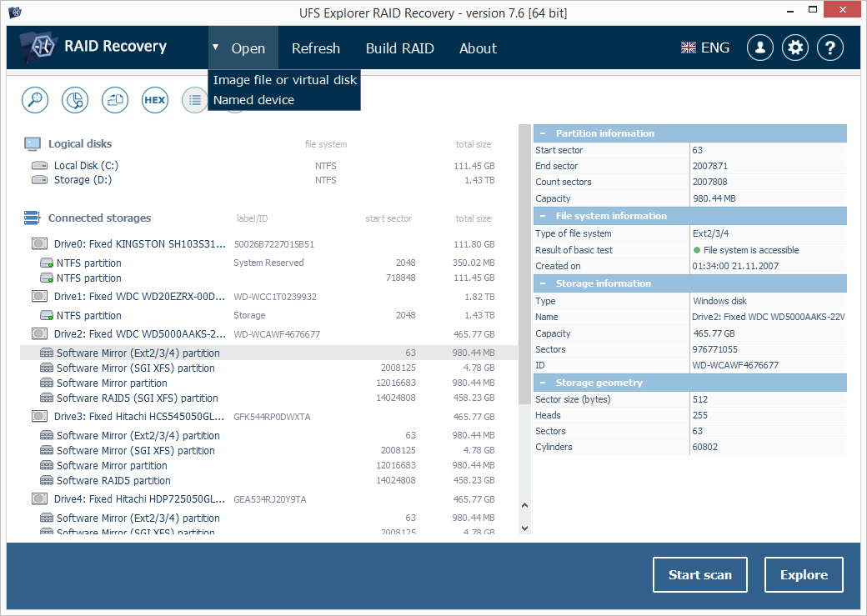Click the 'File system is accessible' value
Viewport: 867px width, 616px height.
click(751, 250)
